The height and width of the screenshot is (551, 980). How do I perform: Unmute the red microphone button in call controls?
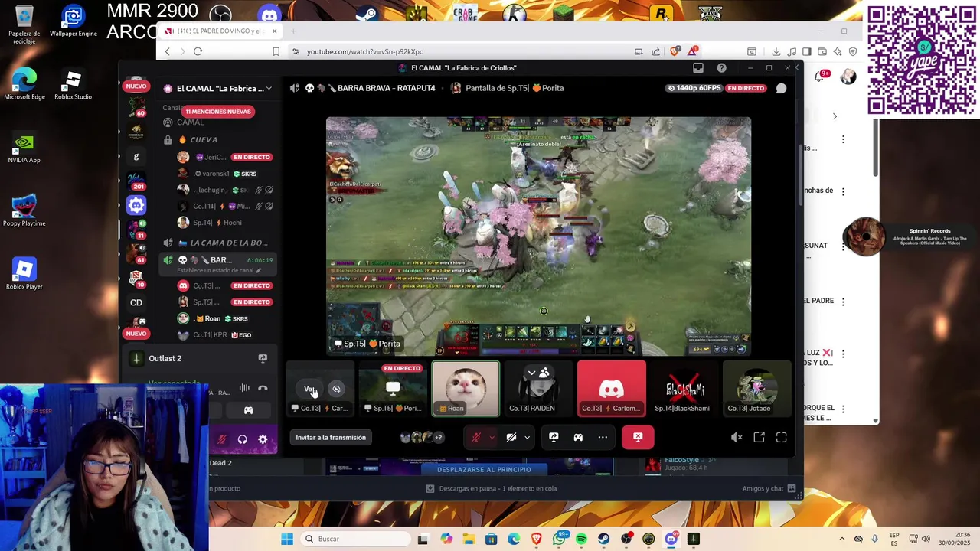tap(476, 438)
